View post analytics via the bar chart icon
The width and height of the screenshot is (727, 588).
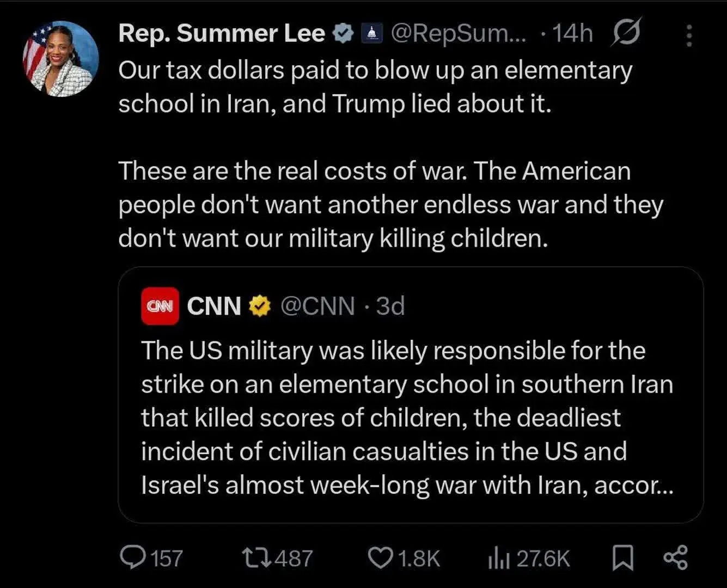tap(499, 558)
